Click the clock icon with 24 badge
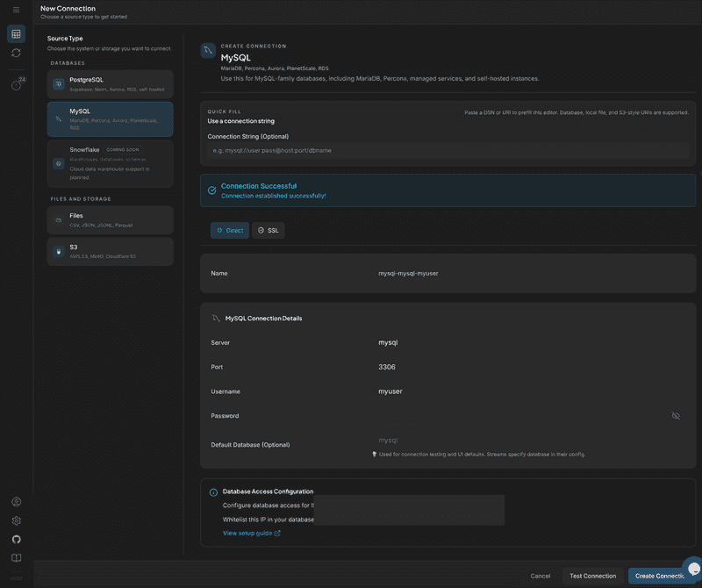Viewport: 702px width, 588px height. [x=17, y=84]
